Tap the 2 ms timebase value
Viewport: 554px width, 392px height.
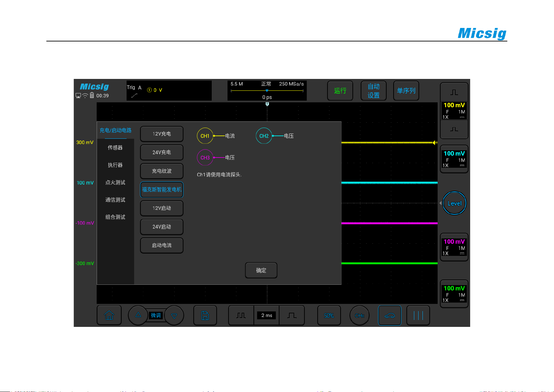tap(267, 315)
